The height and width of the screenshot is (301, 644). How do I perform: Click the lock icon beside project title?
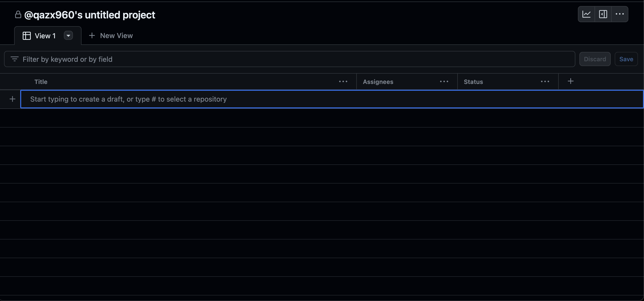18,15
